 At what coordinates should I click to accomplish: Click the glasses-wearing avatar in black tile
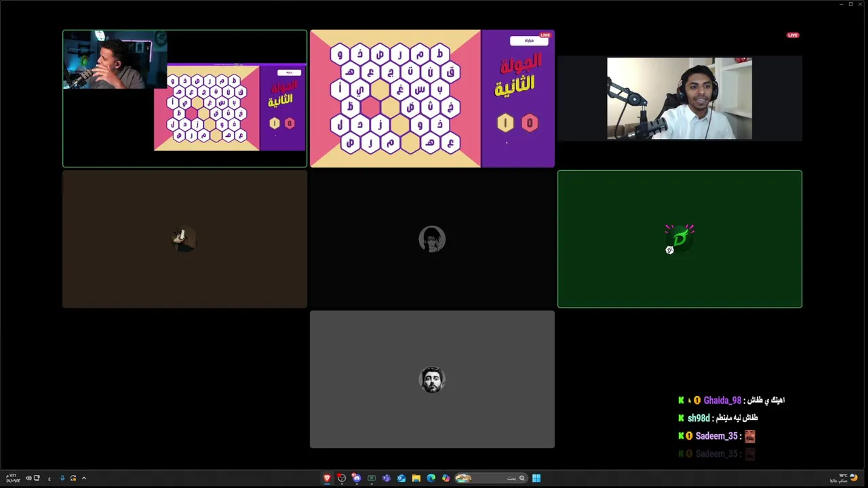pos(432,239)
